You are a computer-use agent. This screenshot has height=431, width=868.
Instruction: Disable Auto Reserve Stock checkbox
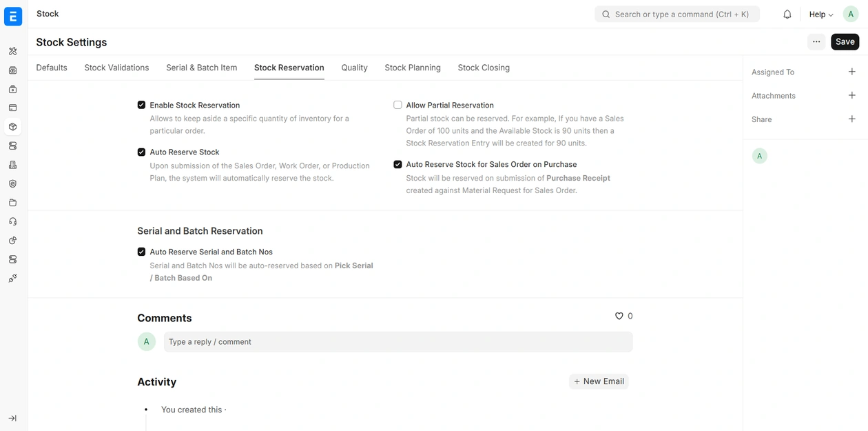[x=141, y=152]
